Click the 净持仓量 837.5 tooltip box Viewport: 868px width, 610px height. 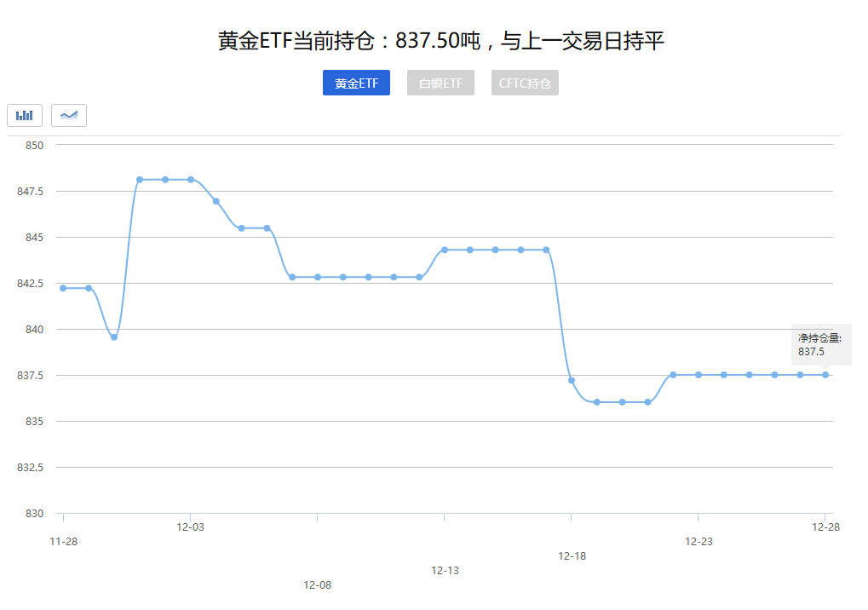[820, 343]
